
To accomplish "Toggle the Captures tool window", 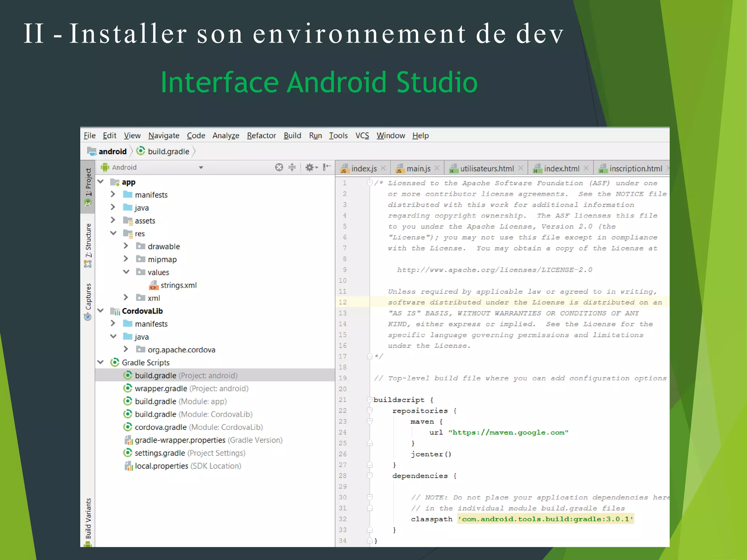I will point(88,302).
